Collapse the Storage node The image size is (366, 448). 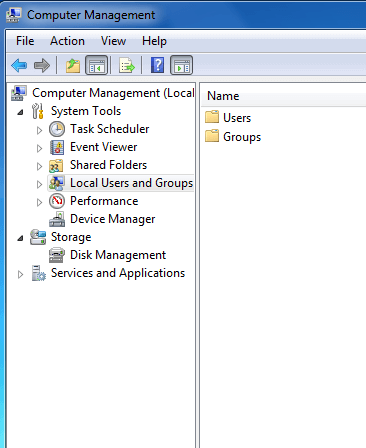20,238
